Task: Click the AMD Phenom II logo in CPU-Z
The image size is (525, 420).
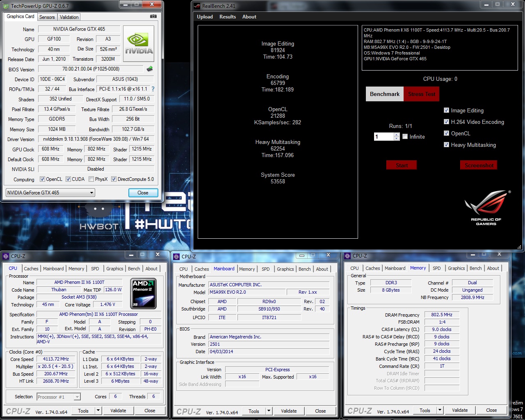Action: [x=143, y=294]
